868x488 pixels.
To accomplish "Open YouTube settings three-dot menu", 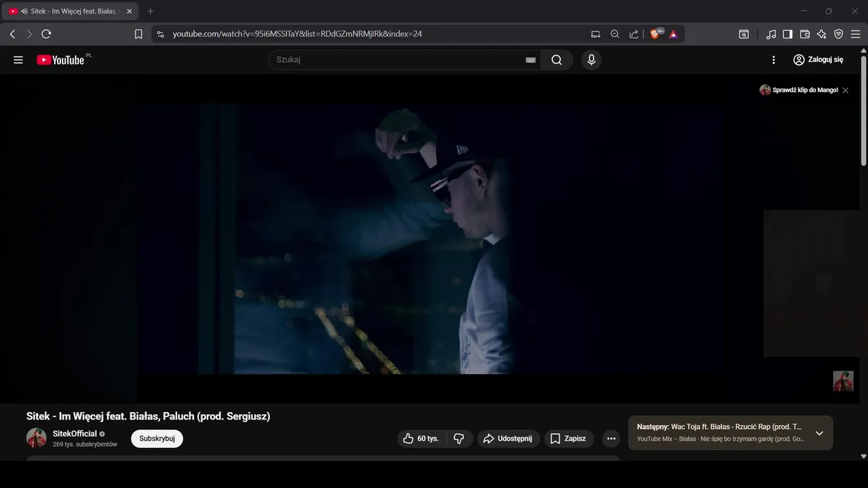I will coord(774,60).
